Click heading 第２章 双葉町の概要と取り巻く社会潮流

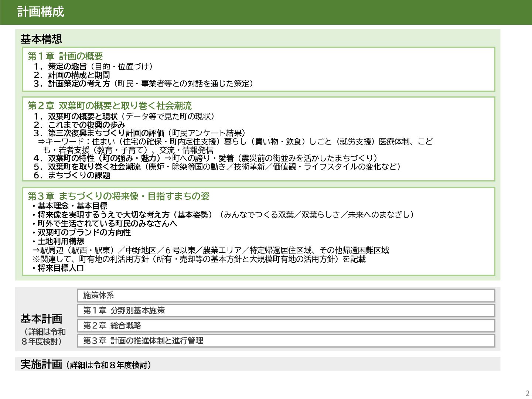click(x=110, y=106)
